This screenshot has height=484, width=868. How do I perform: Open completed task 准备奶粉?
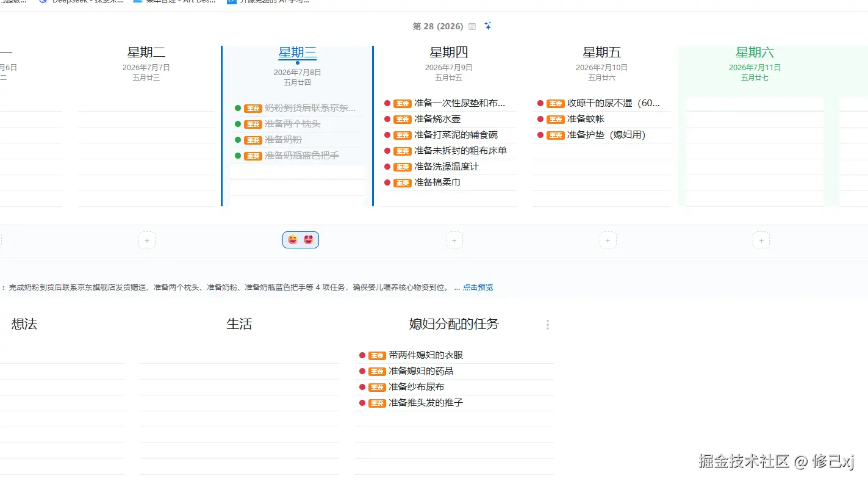[x=283, y=140]
